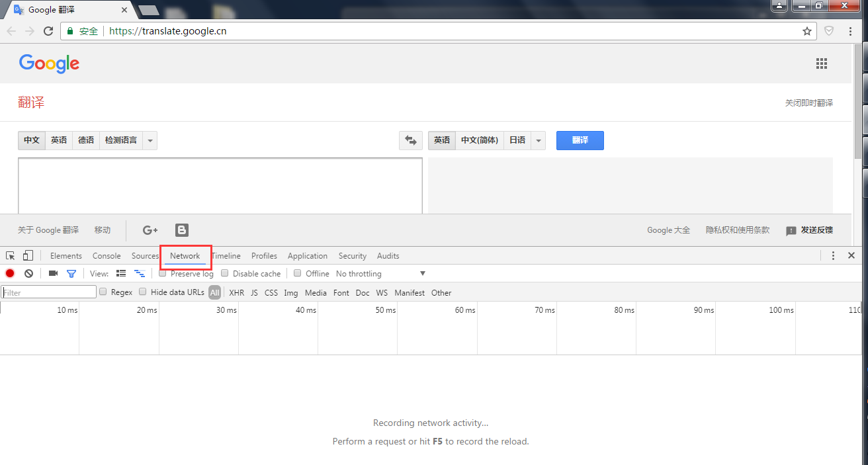Select 德语 as source language
The width and height of the screenshot is (868, 465).
click(86, 140)
